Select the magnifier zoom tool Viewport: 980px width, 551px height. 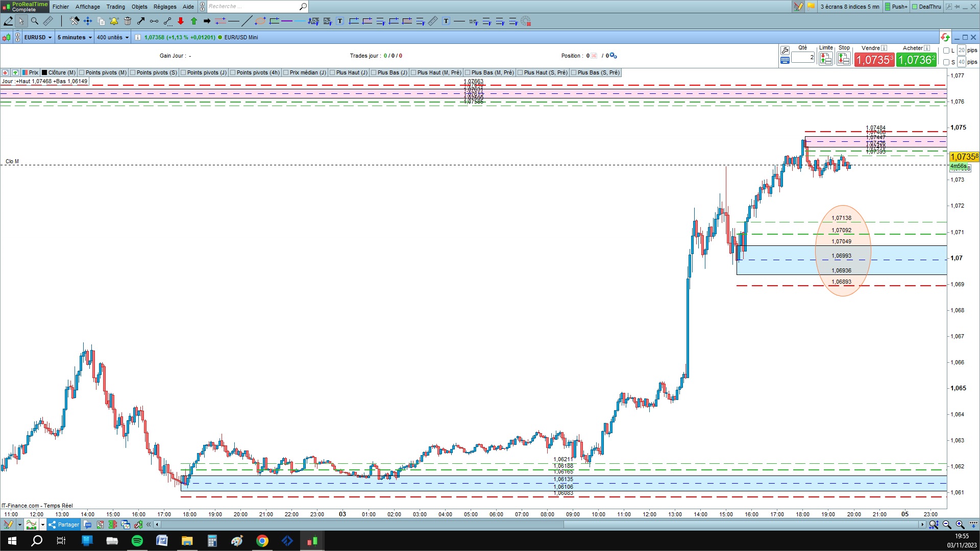[35, 21]
